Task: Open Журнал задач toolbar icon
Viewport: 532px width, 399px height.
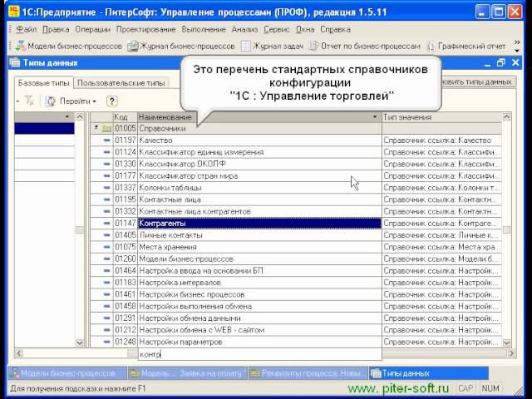Action: [x=246, y=46]
